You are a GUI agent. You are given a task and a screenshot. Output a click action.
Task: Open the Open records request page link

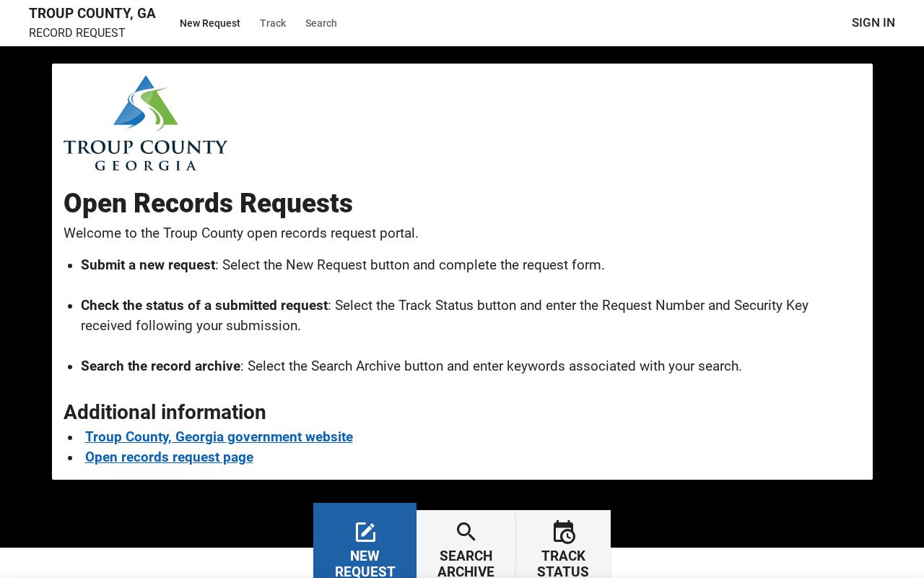pos(169,457)
